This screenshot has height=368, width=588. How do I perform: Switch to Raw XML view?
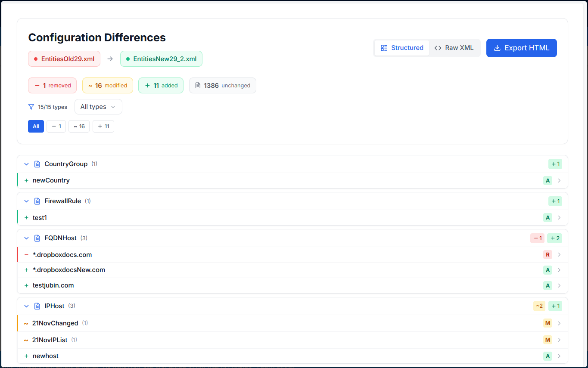point(454,48)
